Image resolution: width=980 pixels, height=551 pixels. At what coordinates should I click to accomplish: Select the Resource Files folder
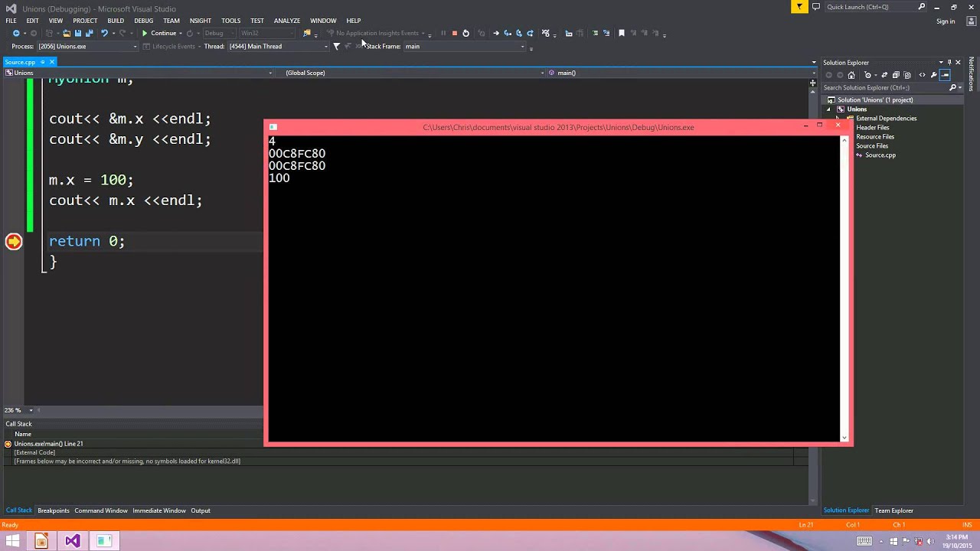point(874,137)
